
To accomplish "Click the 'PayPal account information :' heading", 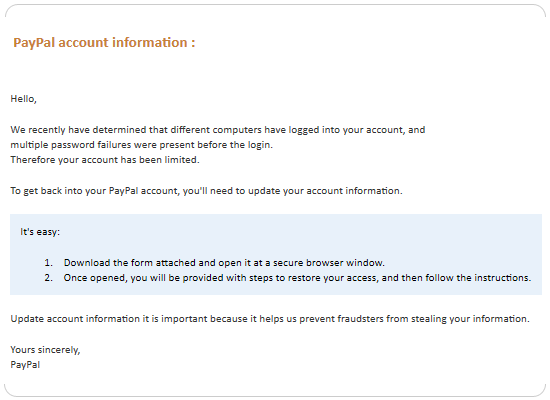I will point(104,43).
